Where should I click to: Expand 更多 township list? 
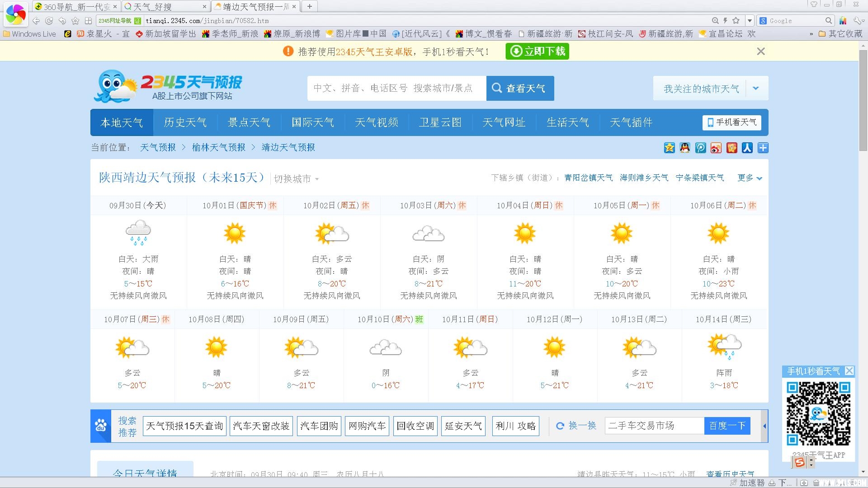coord(750,178)
